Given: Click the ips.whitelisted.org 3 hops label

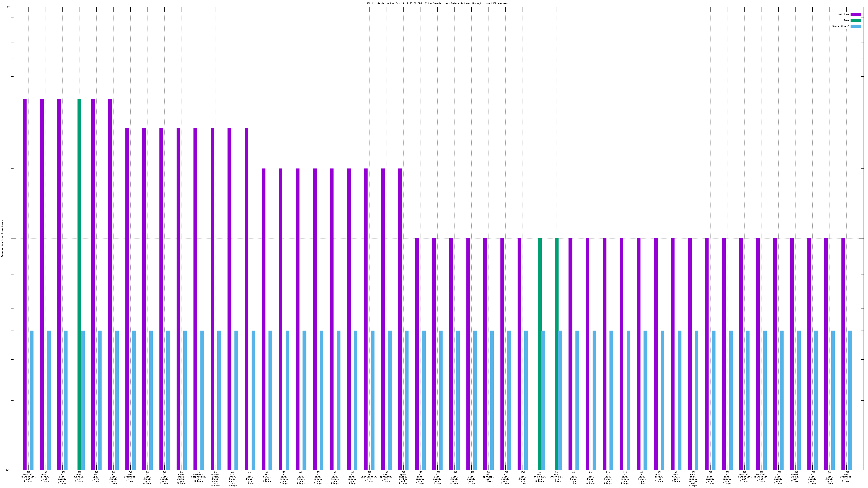Looking at the screenshot, I should 369,477.
